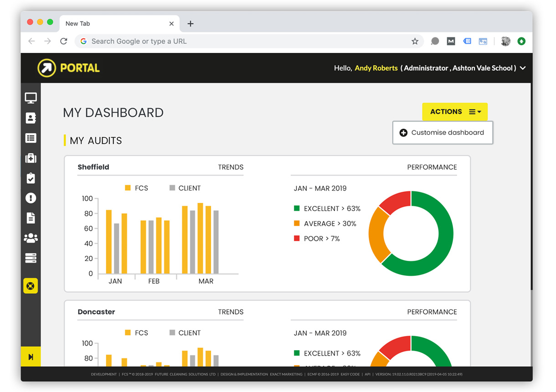Click PERFORMANCE label in Sheffield card

pos(432,167)
